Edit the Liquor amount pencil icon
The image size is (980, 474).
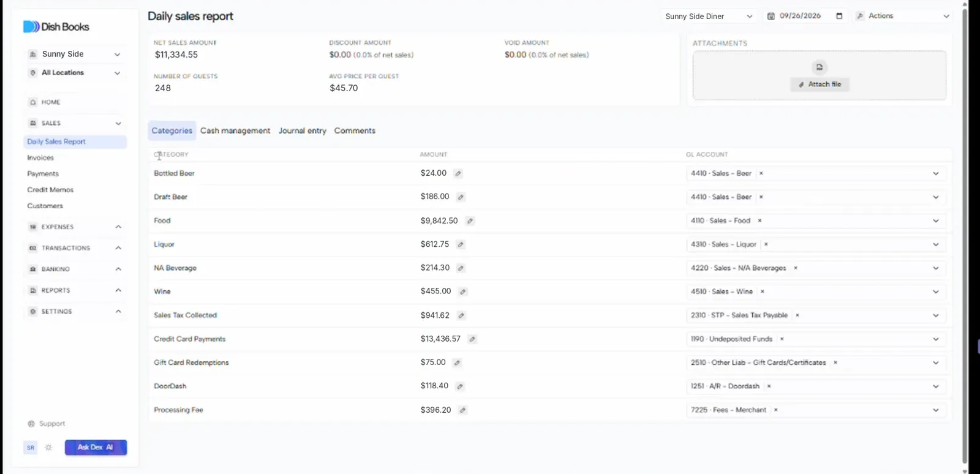(x=461, y=244)
